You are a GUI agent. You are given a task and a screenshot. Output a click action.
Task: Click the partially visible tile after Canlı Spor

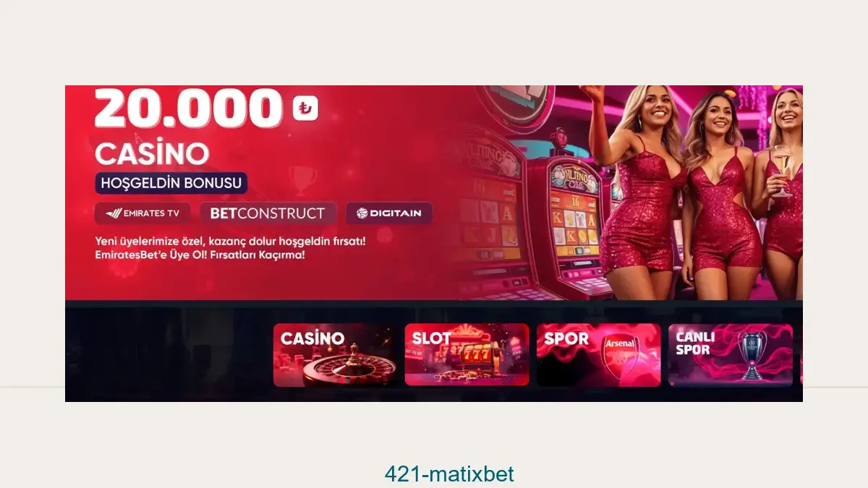coord(801,355)
